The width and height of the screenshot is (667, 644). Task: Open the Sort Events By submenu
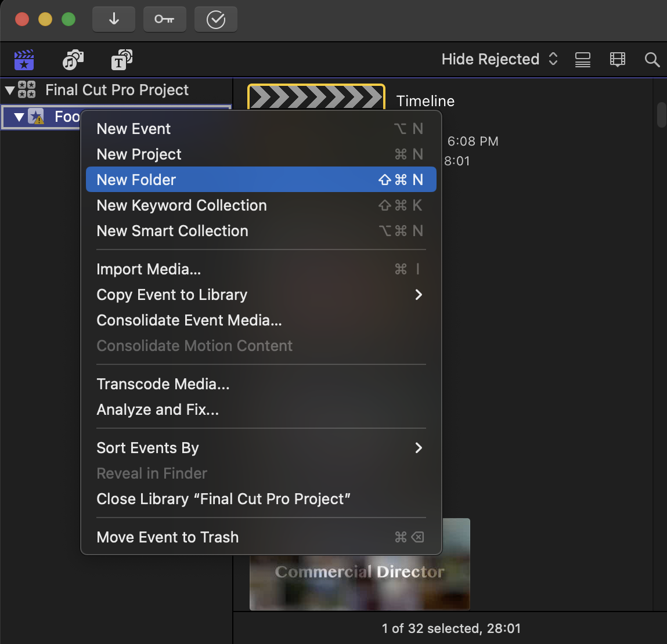pyautogui.click(x=261, y=448)
